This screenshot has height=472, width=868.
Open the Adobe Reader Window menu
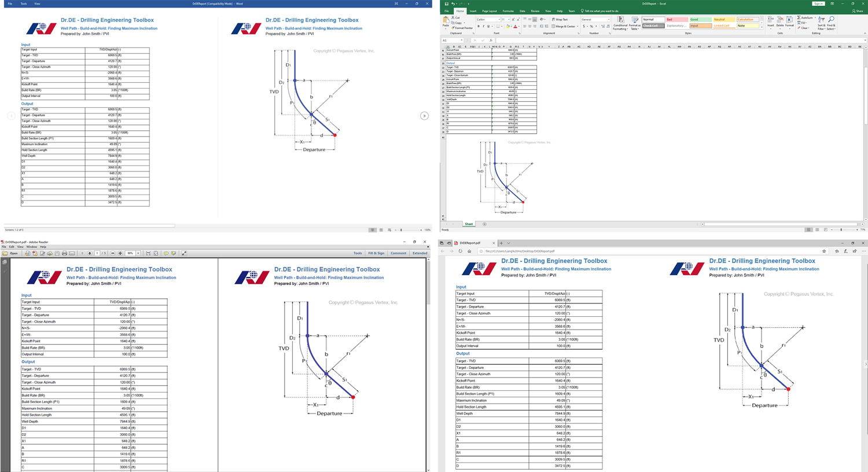(x=31, y=247)
